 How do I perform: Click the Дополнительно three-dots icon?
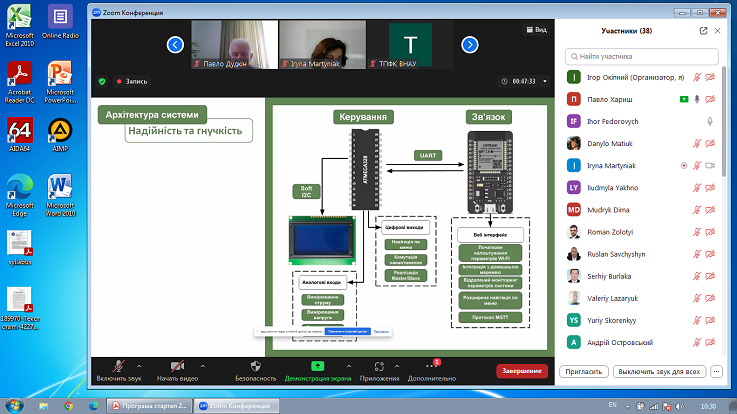coord(432,366)
